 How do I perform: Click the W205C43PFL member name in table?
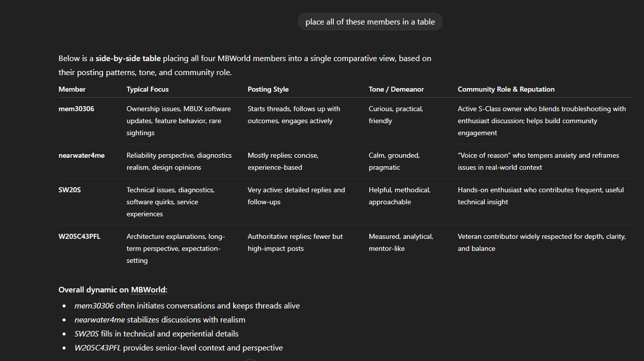click(x=80, y=236)
